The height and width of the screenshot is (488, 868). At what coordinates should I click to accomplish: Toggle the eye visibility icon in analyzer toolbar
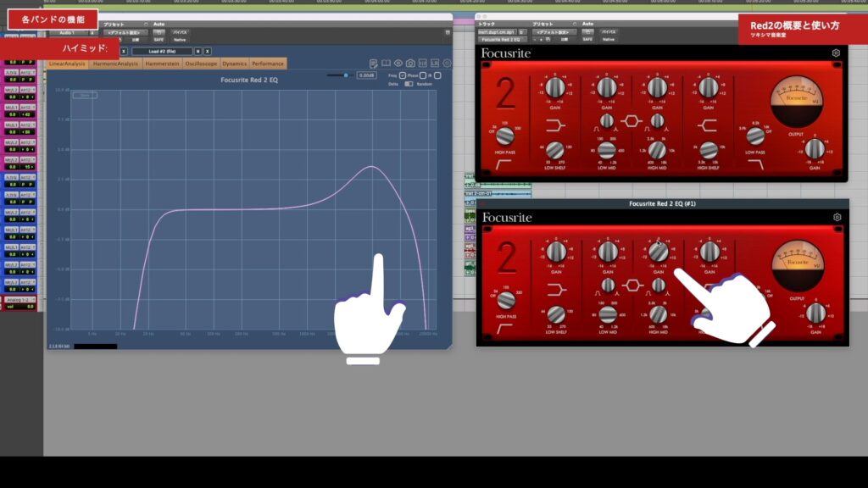398,64
